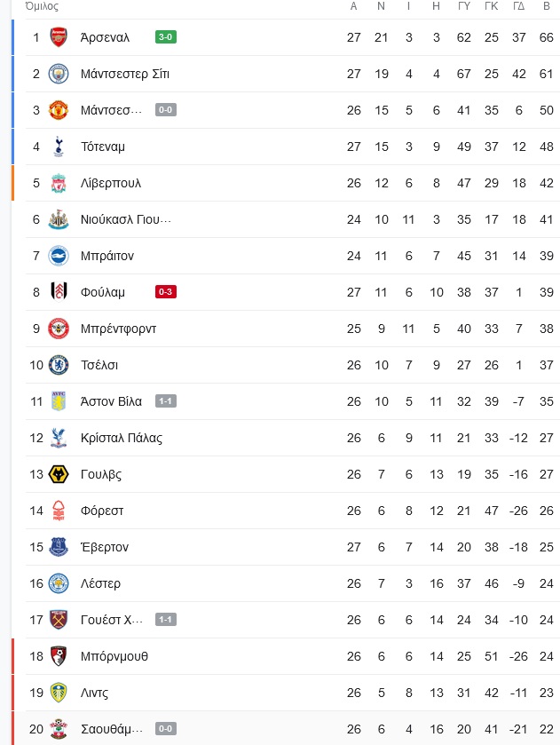Click the Manchester City crest icon
This screenshot has width=560, height=745.
[x=59, y=74]
